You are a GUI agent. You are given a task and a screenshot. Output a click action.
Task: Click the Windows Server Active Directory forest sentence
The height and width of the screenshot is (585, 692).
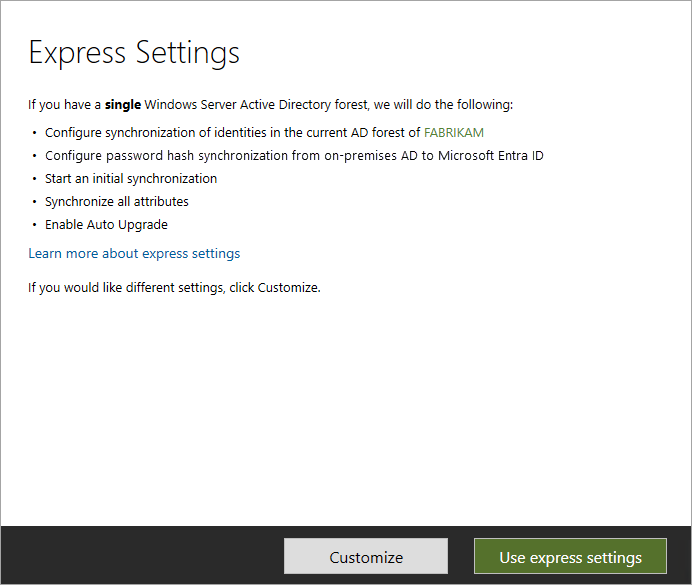coord(271,105)
